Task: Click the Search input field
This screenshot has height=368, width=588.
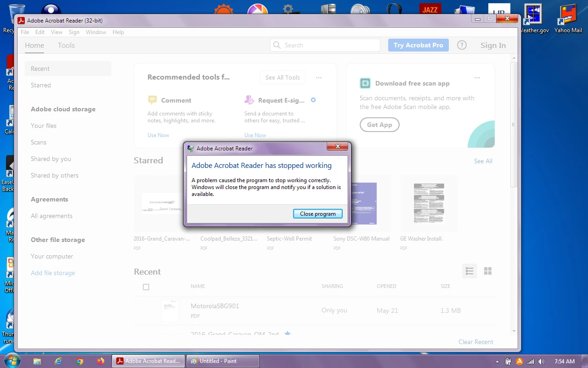Action: (325, 45)
